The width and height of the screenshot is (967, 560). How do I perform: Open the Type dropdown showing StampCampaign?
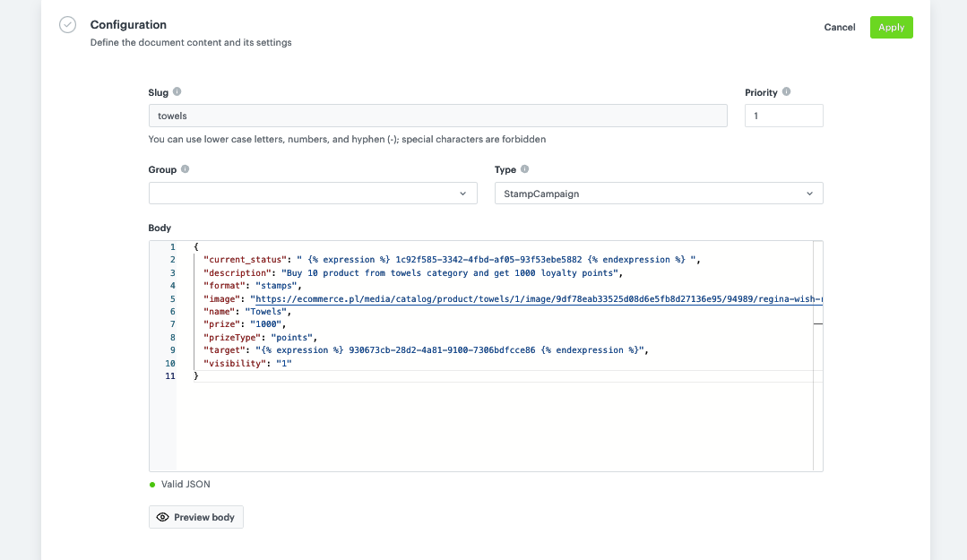click(659, 193)
